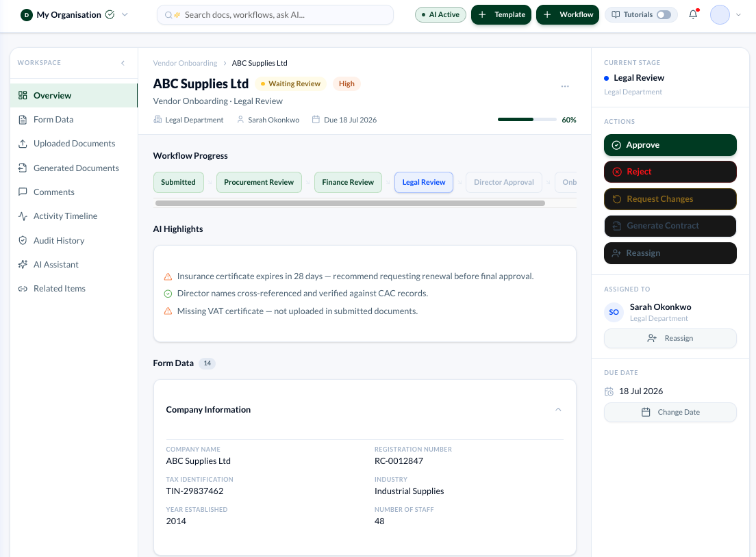
Task: Launch the AI Assistant item
Action: [74, 265]
